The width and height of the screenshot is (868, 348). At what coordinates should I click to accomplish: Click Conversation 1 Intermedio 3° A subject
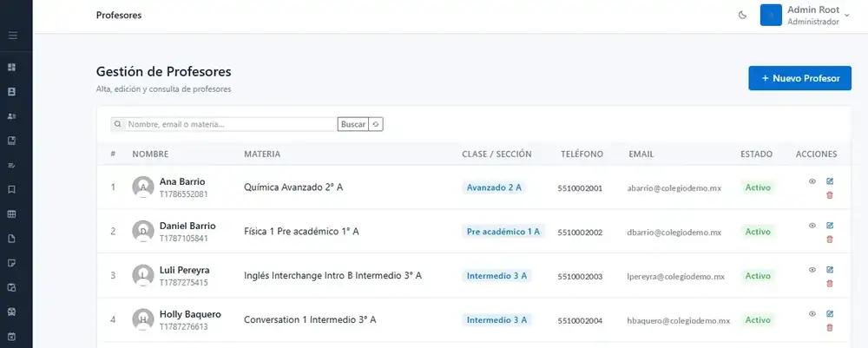pyautogui.click(x=310, y=319)
